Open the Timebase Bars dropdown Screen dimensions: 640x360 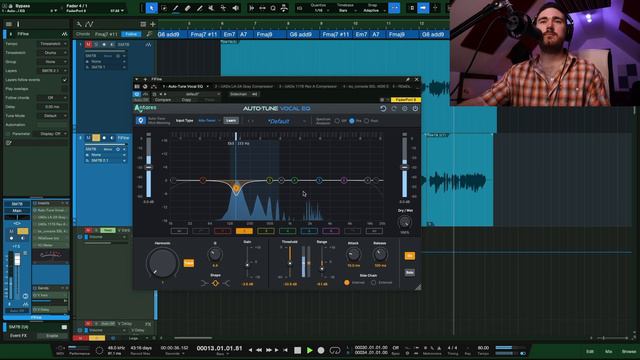pos(345,8)
